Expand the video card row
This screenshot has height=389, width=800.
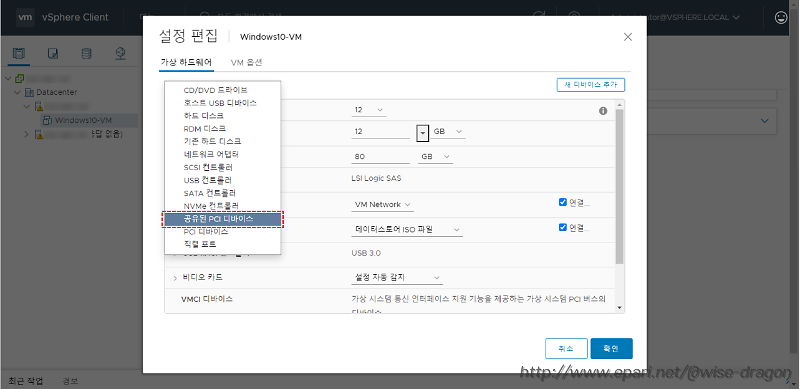(175, 278)
